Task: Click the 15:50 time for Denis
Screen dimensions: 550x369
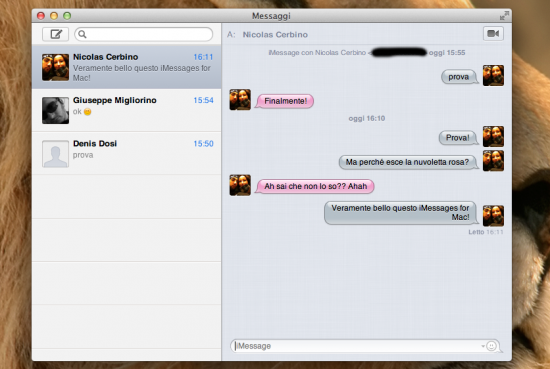Action: 203,143
